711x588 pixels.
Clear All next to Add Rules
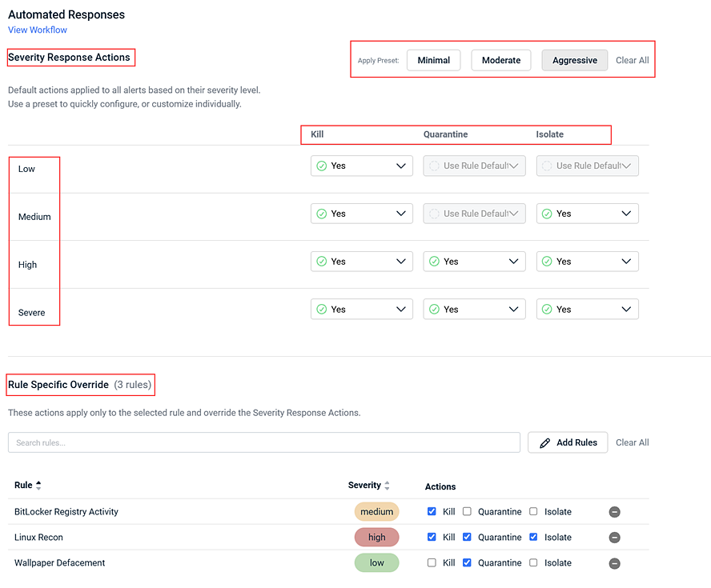[x=632, y=442]
